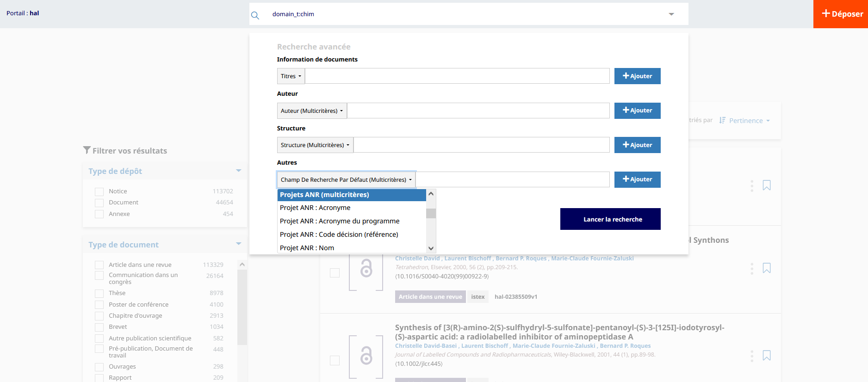Select Projet ANR : Acronyme du programme

[x=352, y=221]
